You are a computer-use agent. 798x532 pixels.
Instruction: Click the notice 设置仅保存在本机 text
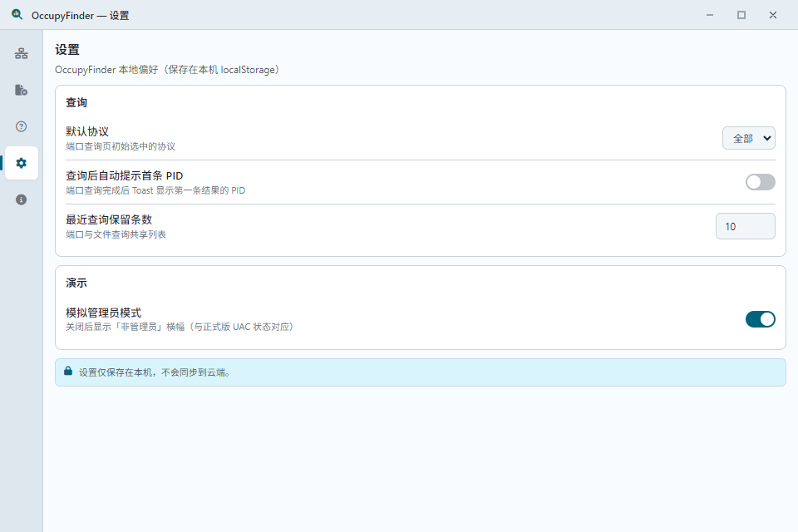(x=155, y=372)
